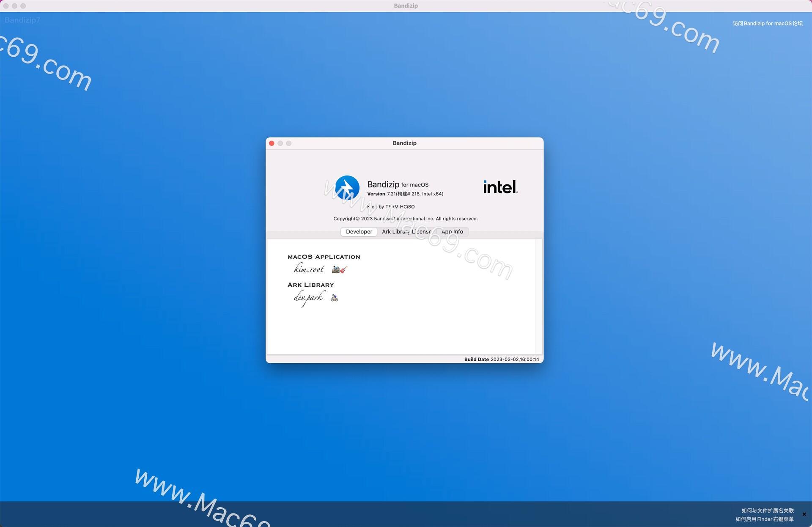The width and height of the screenshot is (812, 527).
Task: Click the TEAM HCiSO credit line
Action: coord(391,207)
